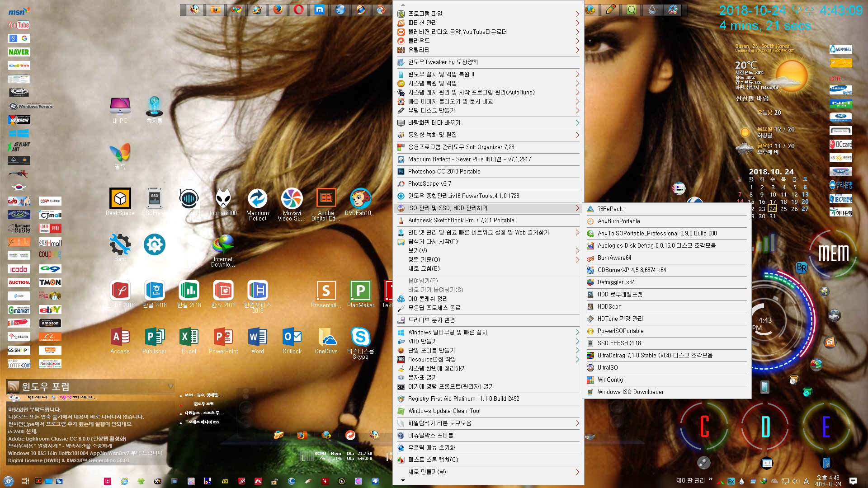Expand the 정렬 기준(O) submenu arrow
The height and width of the screenshot is (488, 868).
577,259
